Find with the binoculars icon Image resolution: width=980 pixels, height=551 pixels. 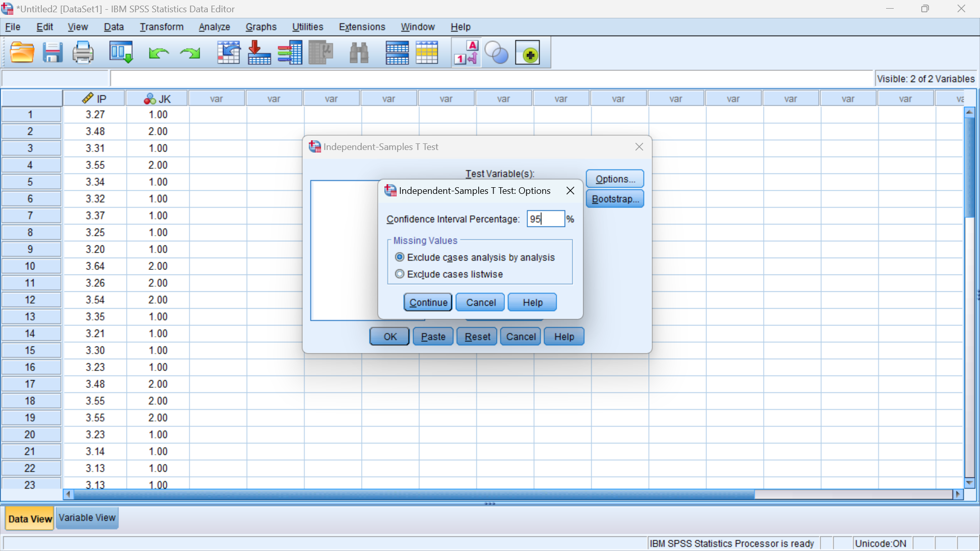[x=359, y=53]
